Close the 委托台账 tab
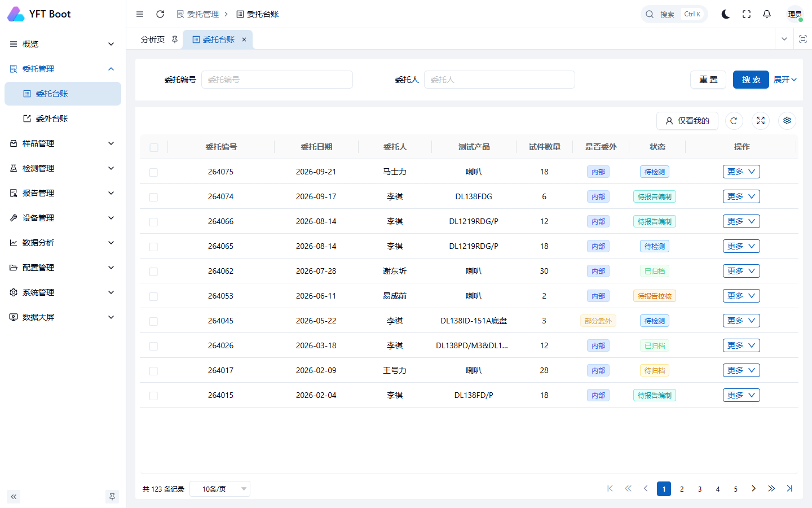Viewport: 812px width, 508px height. 244,40
